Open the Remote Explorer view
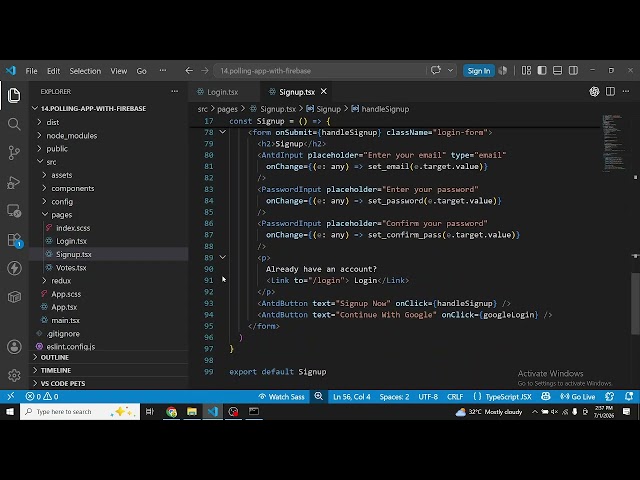Image resolution: width=640 pixels, height=480 pixels. click(14, 211)
